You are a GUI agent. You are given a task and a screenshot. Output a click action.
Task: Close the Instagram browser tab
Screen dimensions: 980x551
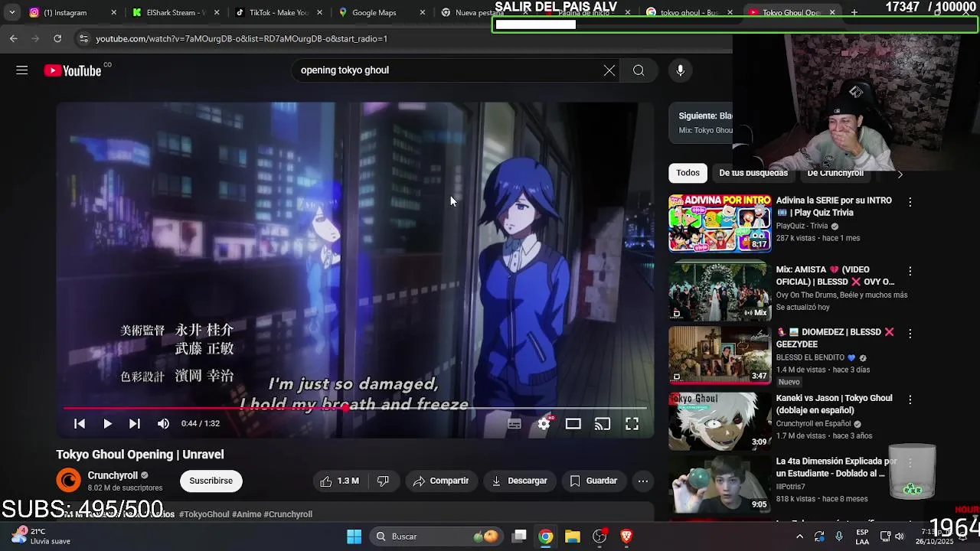(x=114, y=12)
